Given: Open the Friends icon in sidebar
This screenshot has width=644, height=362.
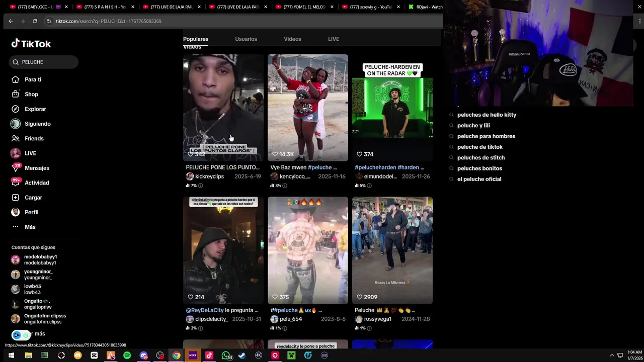Looking at the screenshot, I should click(16, 138).
